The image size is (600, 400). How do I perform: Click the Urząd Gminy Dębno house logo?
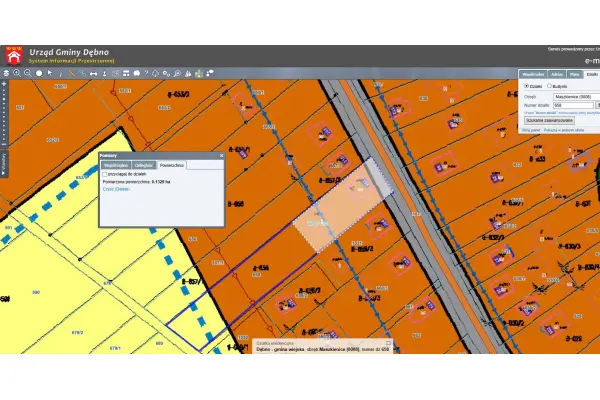(14, 56)
